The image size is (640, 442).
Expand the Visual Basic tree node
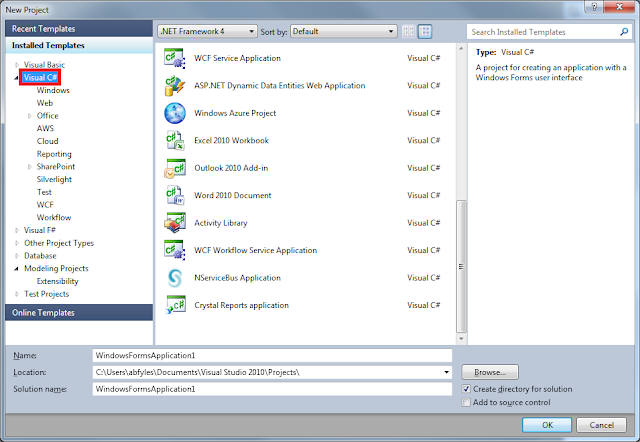point(17,65)
